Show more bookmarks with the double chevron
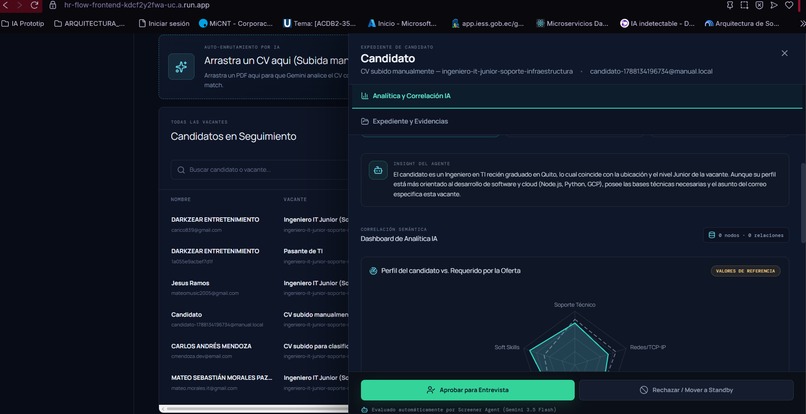Viewport: 806px width, 414px height. pyautogui.click(x=803, y=24)
